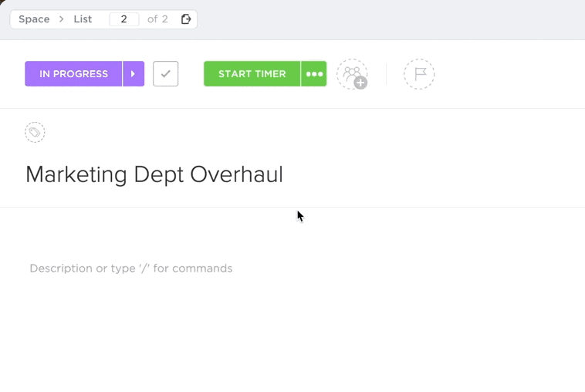Advance to next status with arrow
The image size is (585, 392).
coord(134,74)
